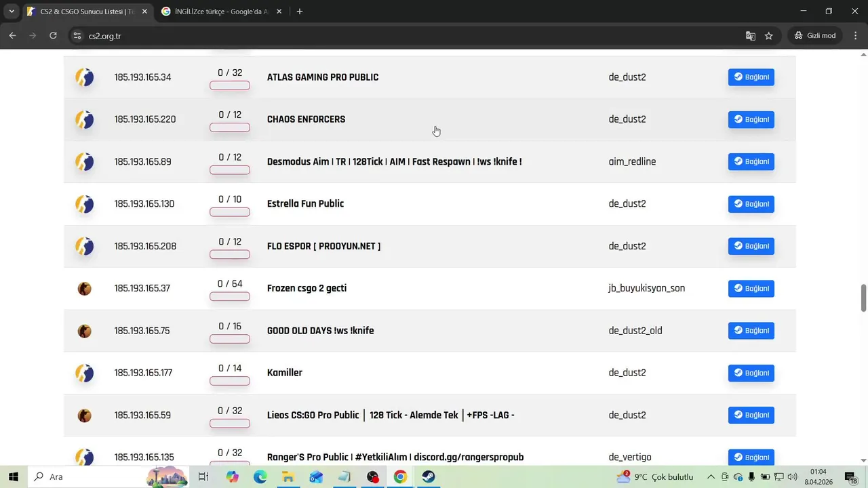Viewport: 868px width, 488px height.
Task: Open the tab search dropdown arrow
Action: click(x=12, y=12)
